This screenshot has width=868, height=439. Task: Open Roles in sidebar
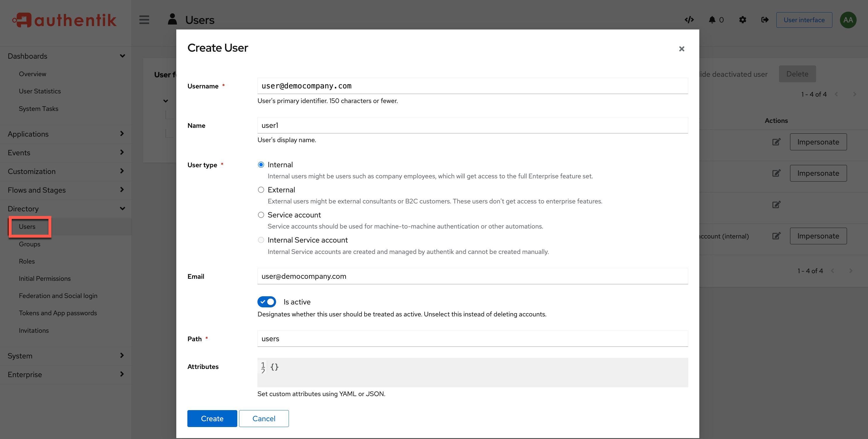click(27, 262)
